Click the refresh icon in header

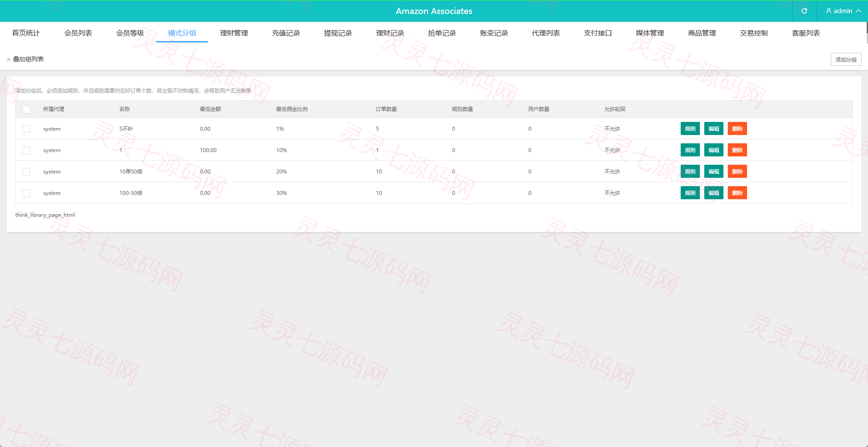[x=804, y=11]
